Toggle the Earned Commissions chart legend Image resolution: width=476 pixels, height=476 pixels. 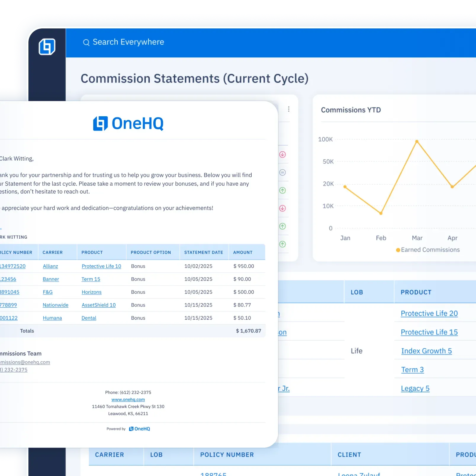pos(428,250)
